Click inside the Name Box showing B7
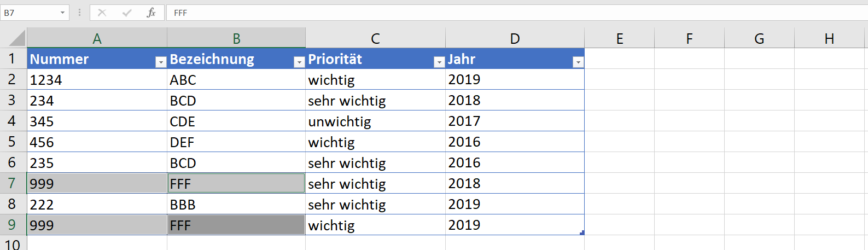 (30, 13)
